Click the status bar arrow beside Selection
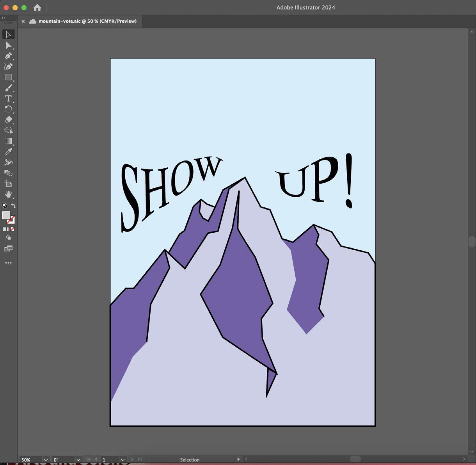The image size is (476, 465). click(238, 459)
